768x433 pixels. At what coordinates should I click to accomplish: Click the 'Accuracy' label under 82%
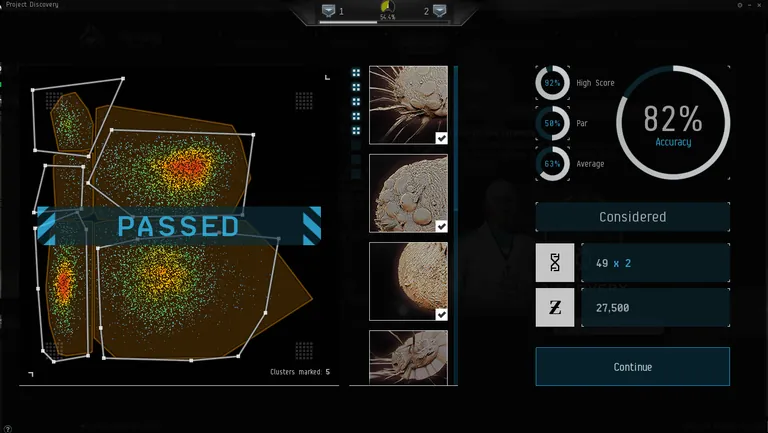click(673, 142)
